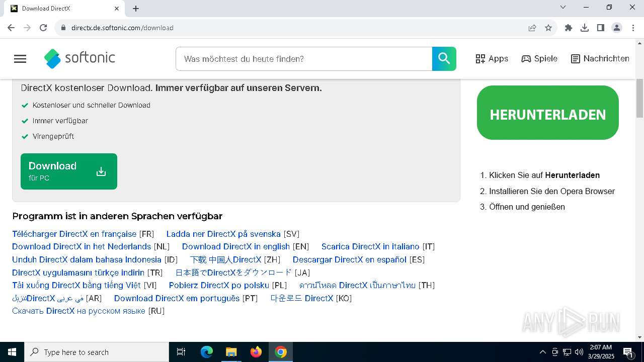
Task: Click the browser address bar URL
Action: point(122,28)
